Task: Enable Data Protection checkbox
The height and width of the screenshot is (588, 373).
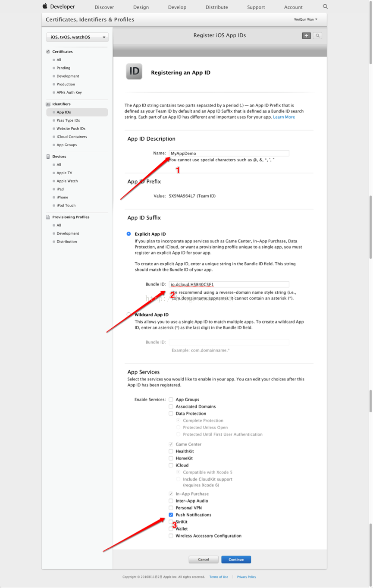Action: point(171,413)
